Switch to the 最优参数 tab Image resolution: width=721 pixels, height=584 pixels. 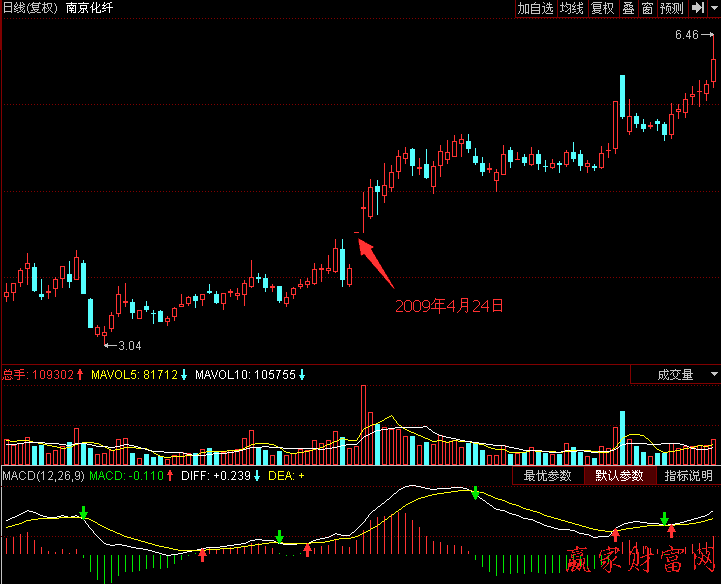coord(547,476)
